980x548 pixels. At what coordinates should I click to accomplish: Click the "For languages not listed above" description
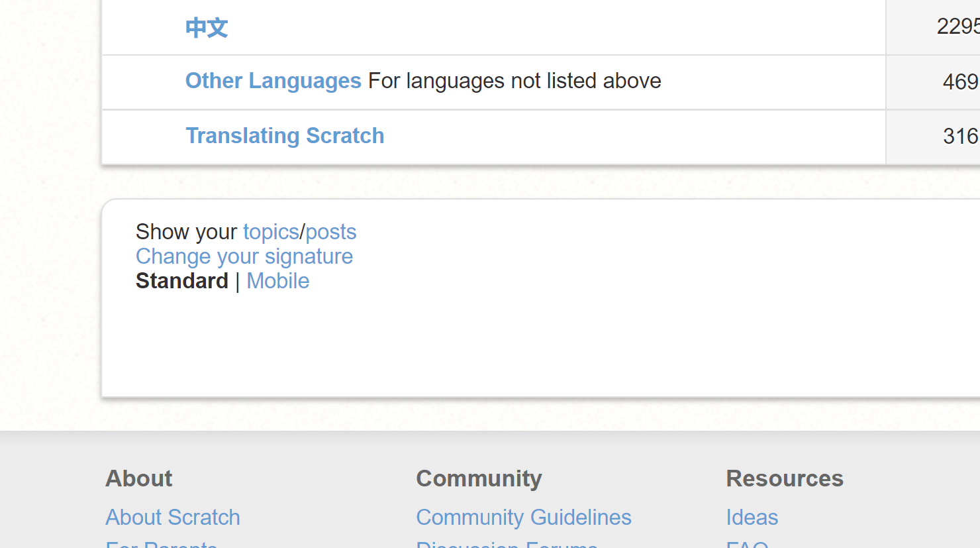point(514,81)
